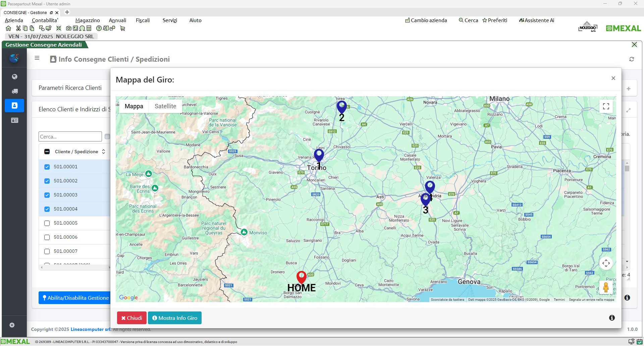Switch the map to Satellite view
Screen dimensions: 644x346
pos(165,106)
